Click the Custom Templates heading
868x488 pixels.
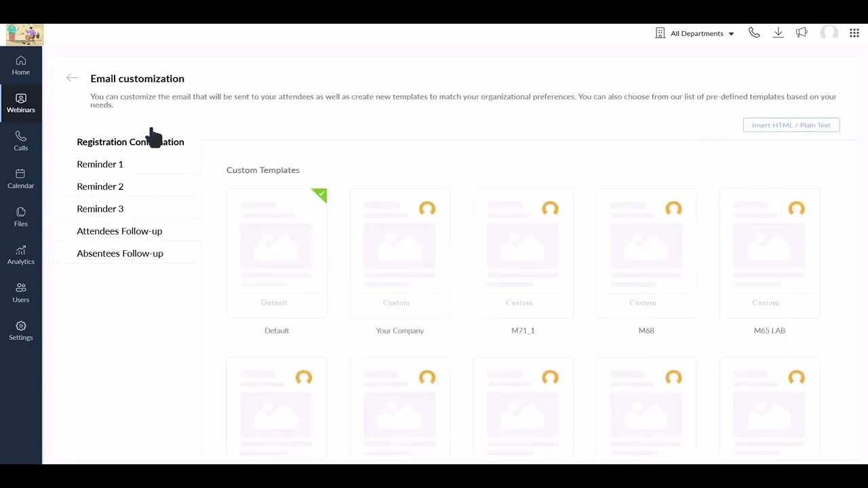tap(263, 170)
